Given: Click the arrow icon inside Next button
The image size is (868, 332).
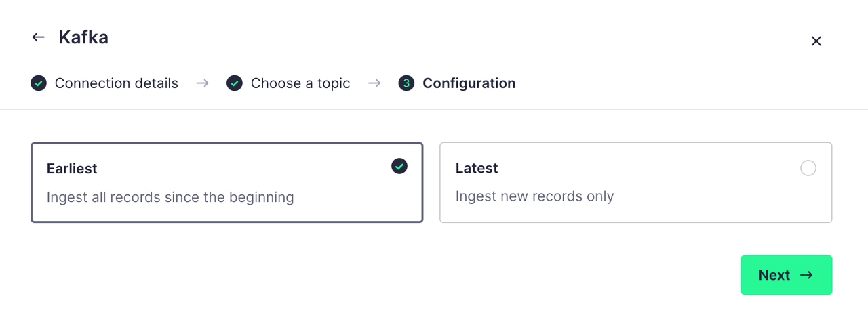Looking at the screenshot, I should (806, 275).
